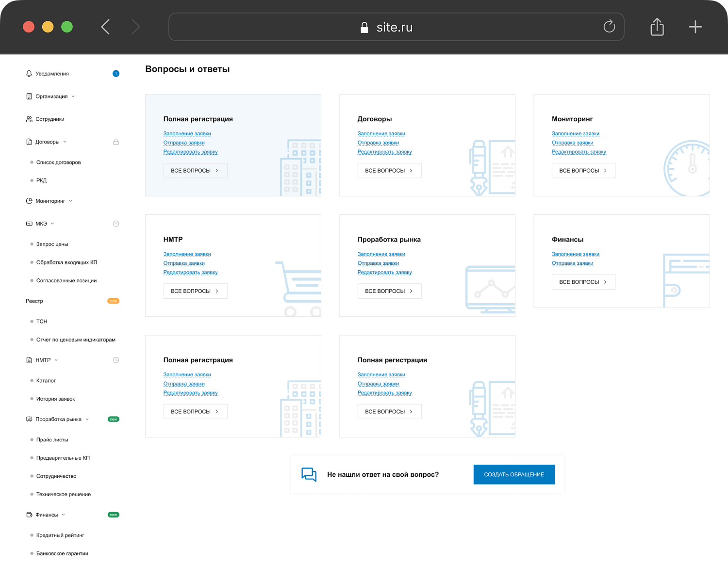Open Кредитный рейтинг sidebar item
The width and height of the screenshot is (728, 567).
pos(60,535)
